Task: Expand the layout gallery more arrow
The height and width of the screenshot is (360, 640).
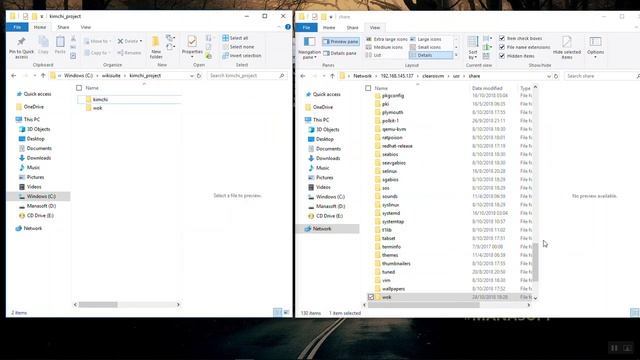Action: pyautogui.click(x=456, y=55)
